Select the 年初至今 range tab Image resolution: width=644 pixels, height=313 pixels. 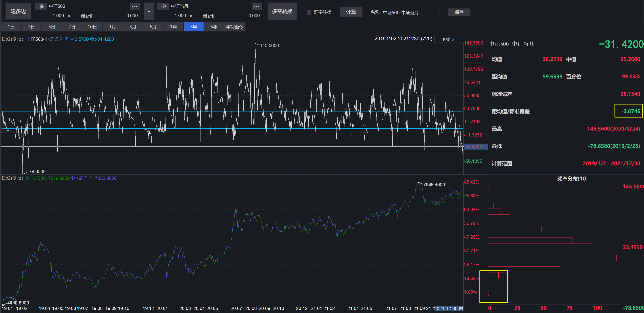point(235,27)
